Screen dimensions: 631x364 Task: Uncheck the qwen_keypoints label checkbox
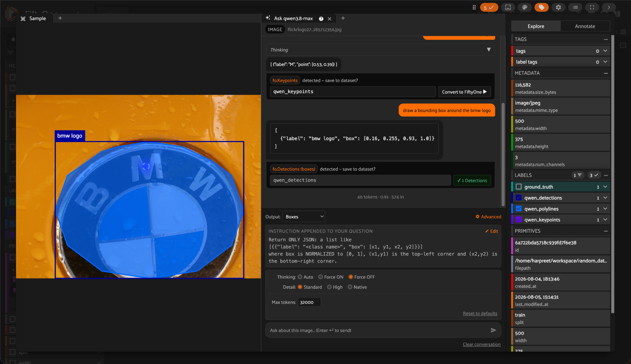pyautogui.click(x=518, y=220)
